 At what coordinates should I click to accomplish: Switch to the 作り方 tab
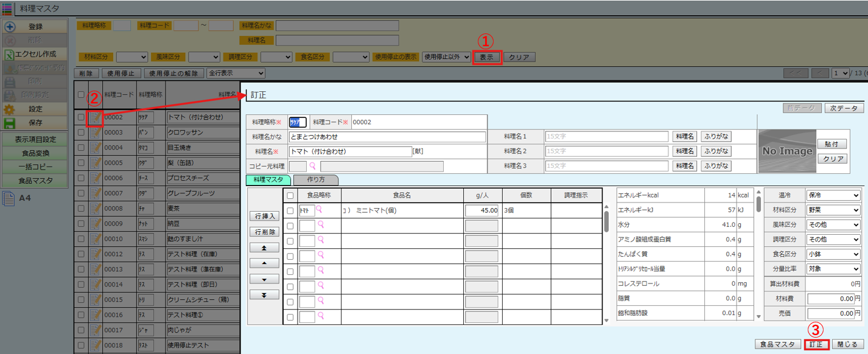[315, 180]
